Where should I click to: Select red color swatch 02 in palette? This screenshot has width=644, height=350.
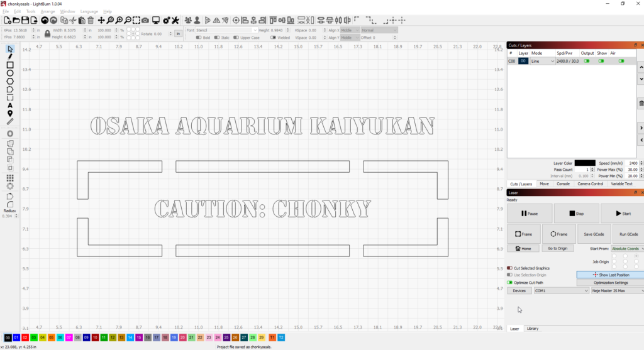tap(25, 337)
